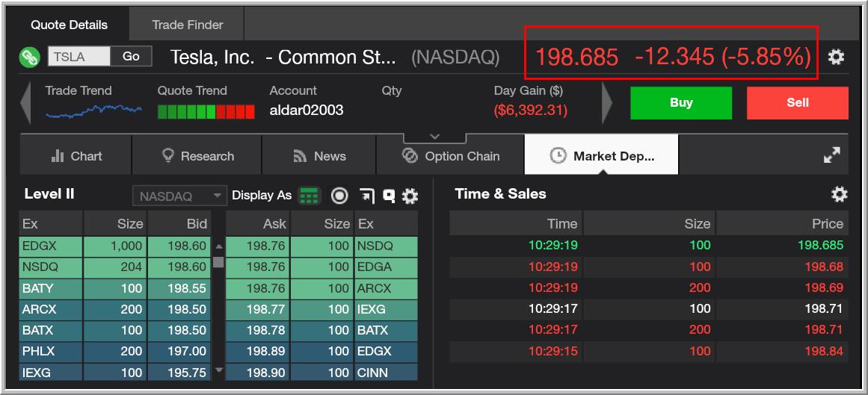Click trade price 198.84 in Time & Sales
Viewport: 868px width, 395px height.
coord(824,351)
